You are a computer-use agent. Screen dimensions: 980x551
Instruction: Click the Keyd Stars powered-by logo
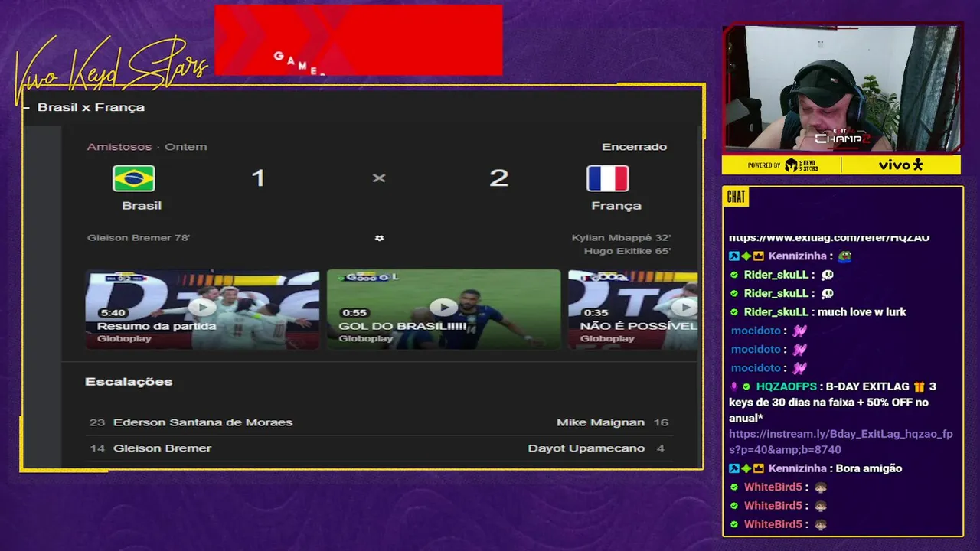point(800,165)
